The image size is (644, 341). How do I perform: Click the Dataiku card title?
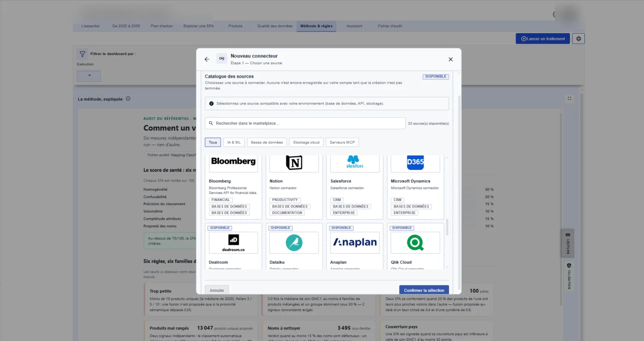tap(277, 262)
